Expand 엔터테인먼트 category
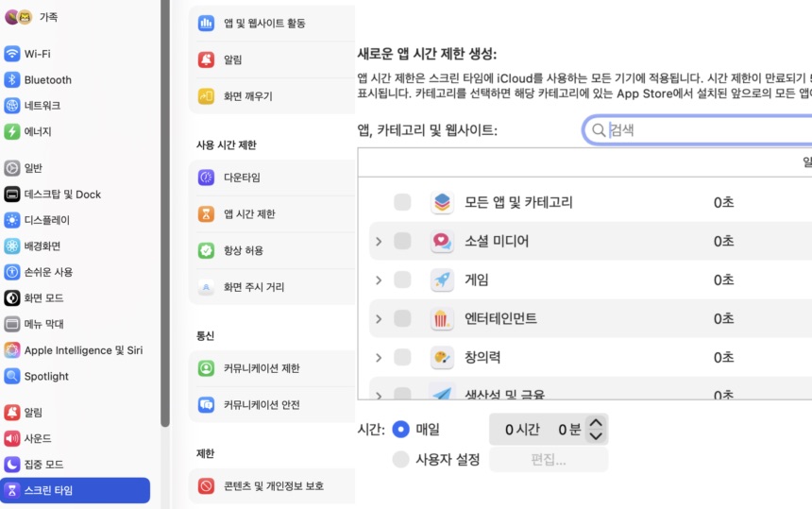Screen dimensions: 812x509 coord(379,319)
